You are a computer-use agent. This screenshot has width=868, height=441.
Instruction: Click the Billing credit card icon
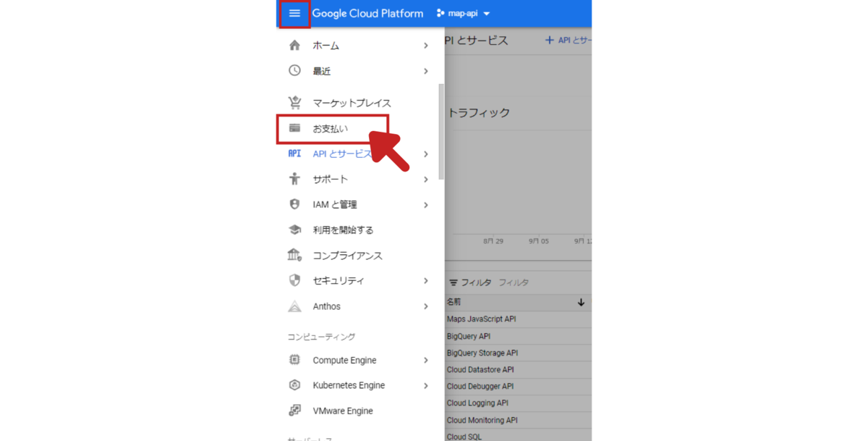coord(294,128)
